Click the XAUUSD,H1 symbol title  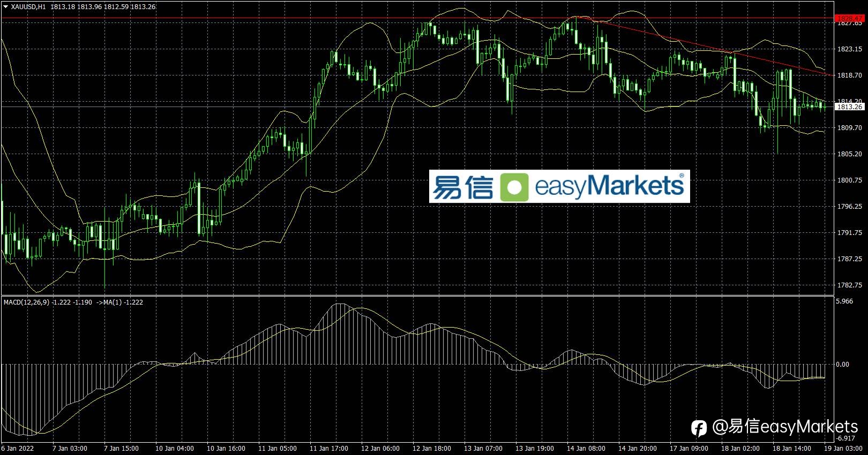[28, 7]
